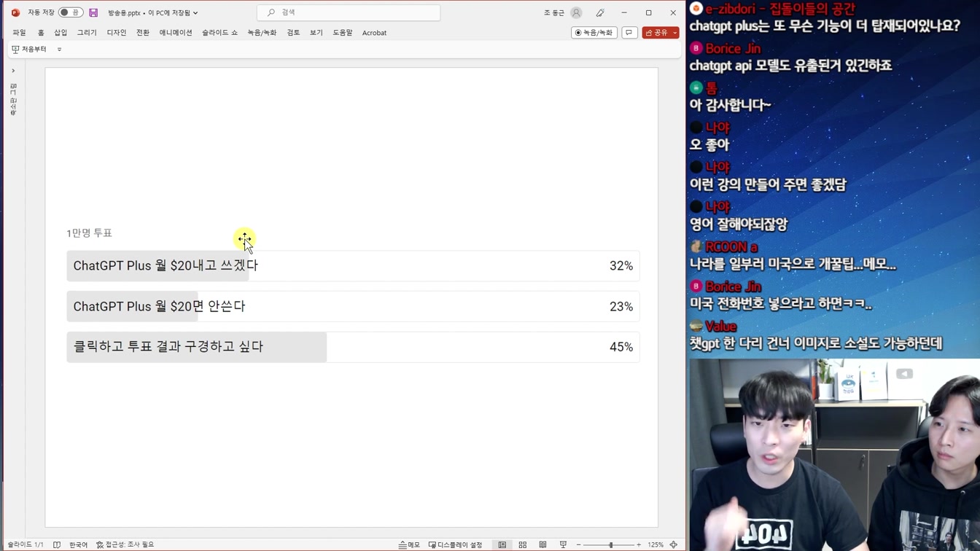
Task: Open the 접근성: 조사 필요 accessibility checker
Action: click(x=125, y=544)
